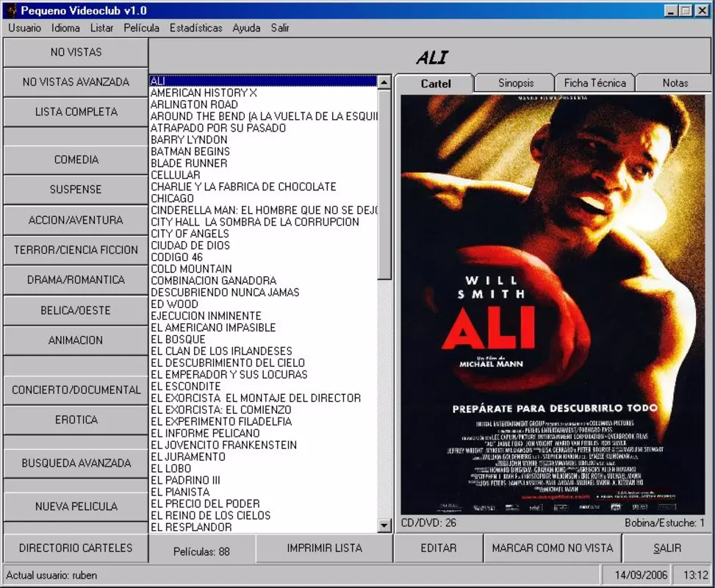Viewport: 715px width, 588px height.
Task: Select AMERICAN HISTORY X in the list
Action: [263, 93]
